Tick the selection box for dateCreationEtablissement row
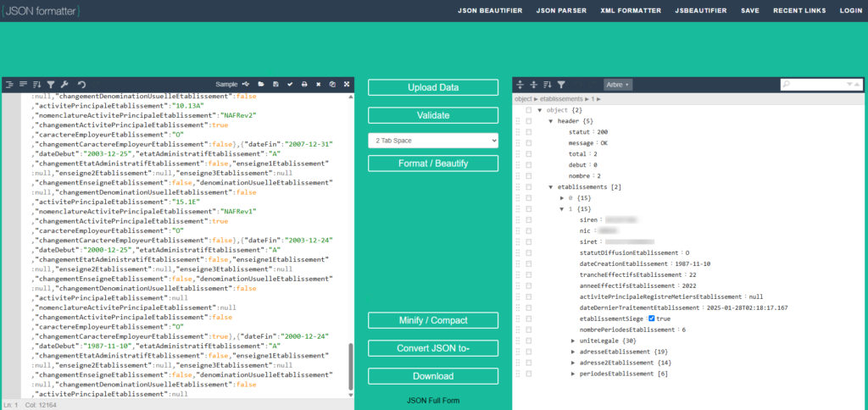 coord(529,264)
